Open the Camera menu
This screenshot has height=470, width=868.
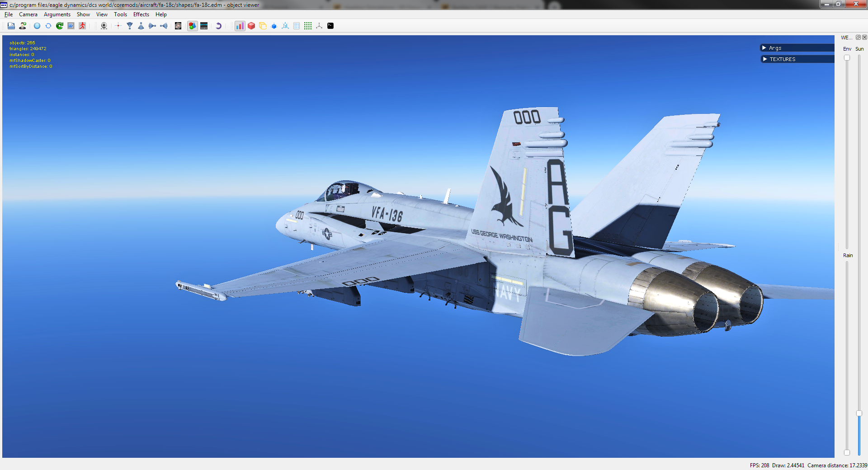point(28,14)
